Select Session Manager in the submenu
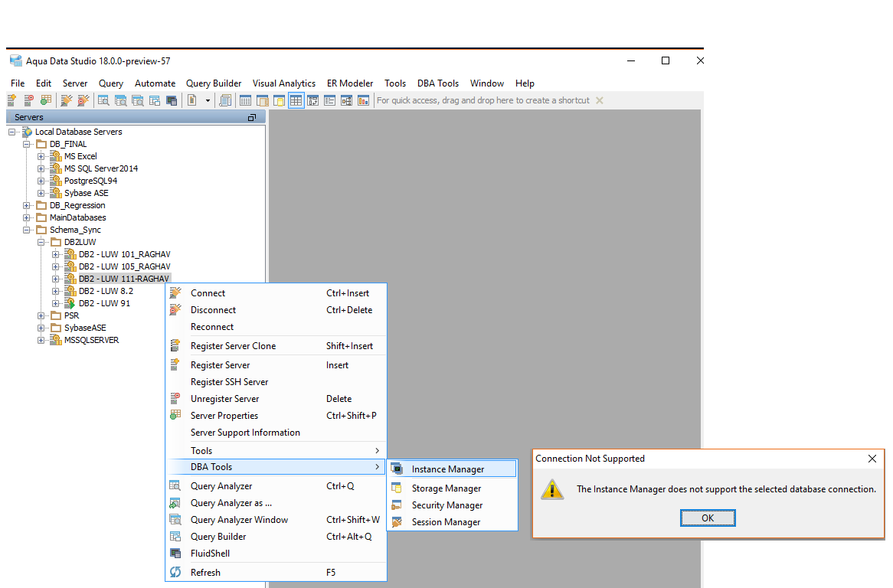Screen dimensions: 893x588 point(452,522)
